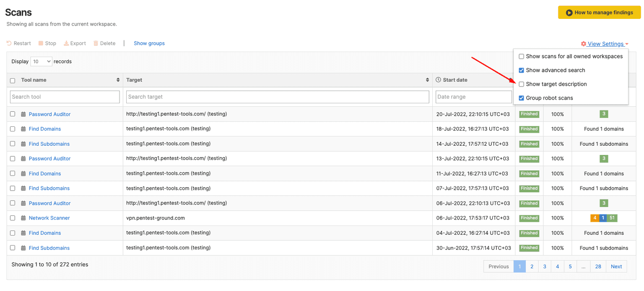This screenshot has height=291, width=644.
Task: Click the Show groups link
Action: [x=149, y=43]
